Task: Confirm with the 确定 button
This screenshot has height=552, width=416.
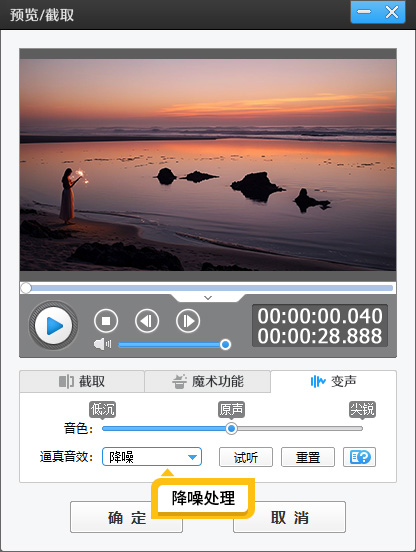Action: pyautogui.click(x=126, y=517)
